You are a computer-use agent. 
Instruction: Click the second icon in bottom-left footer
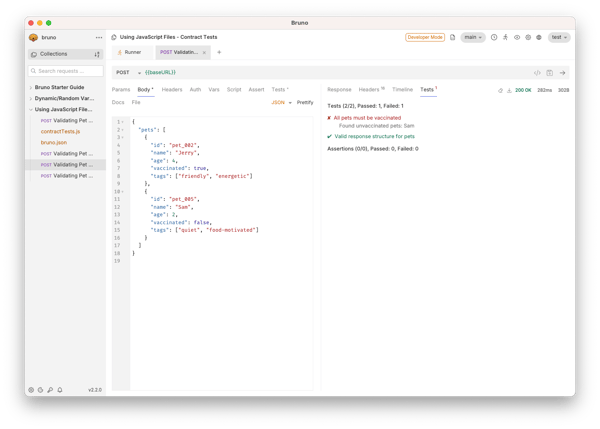(x=40, y=390)
